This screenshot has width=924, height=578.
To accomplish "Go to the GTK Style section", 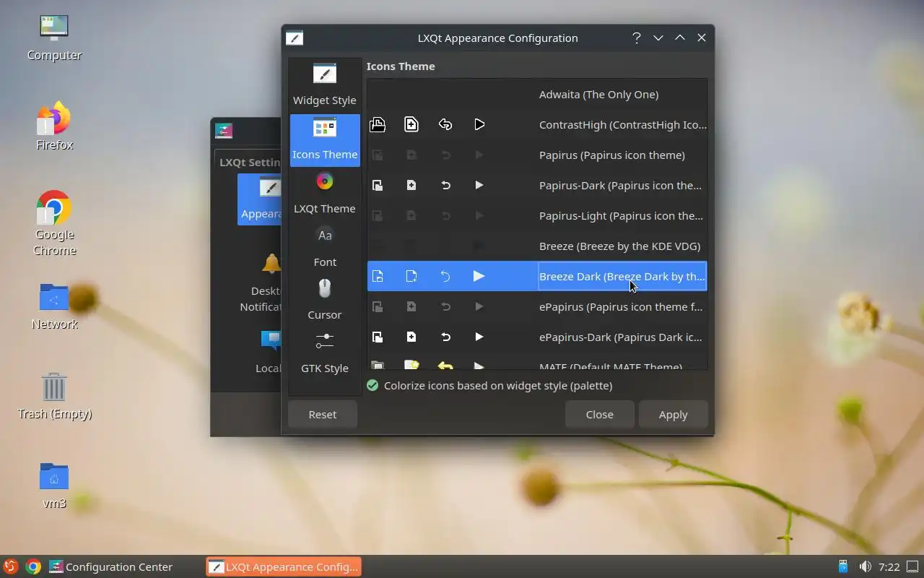I will pos(324,353).
